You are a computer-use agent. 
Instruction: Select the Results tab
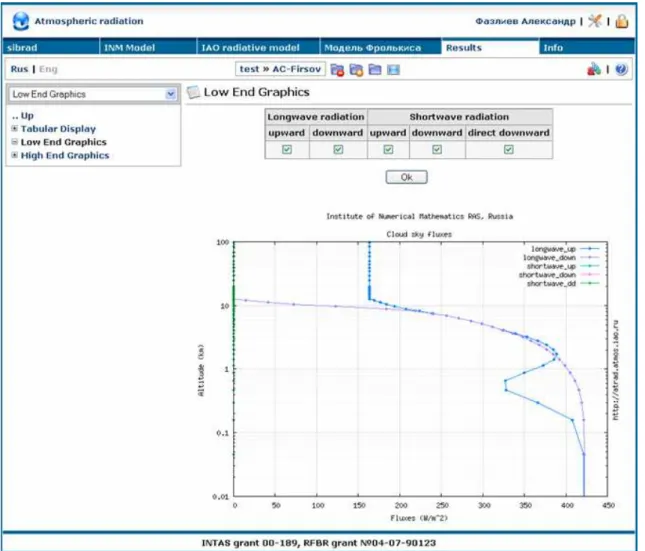490,47
